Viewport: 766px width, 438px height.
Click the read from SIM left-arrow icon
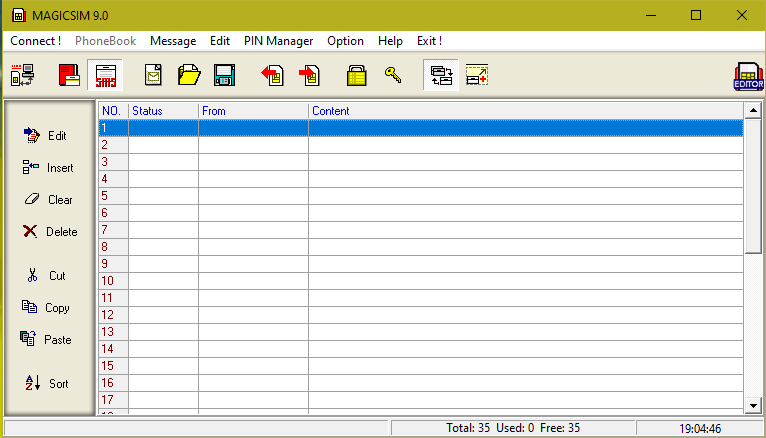(273, 75)
